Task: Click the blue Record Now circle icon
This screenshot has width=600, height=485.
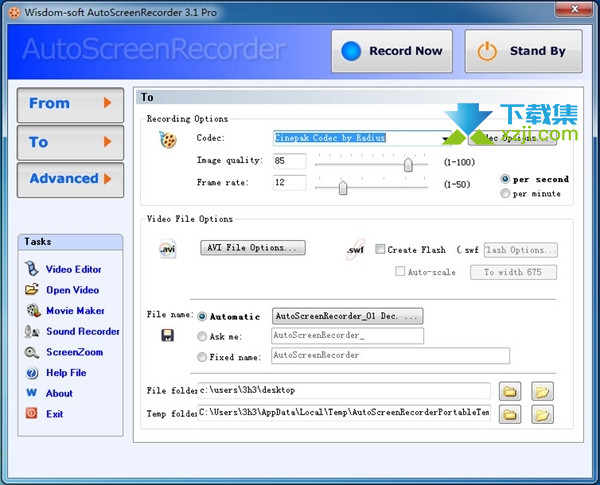Action: [x=351, y=51]
